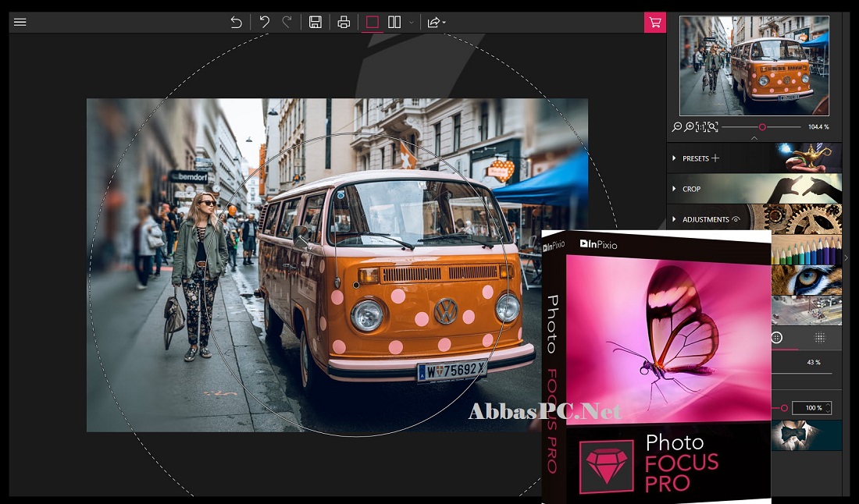Set zoom to 1:1 actual size
Viewport: 859px width, 504px height.
click(x=700, y=127)
